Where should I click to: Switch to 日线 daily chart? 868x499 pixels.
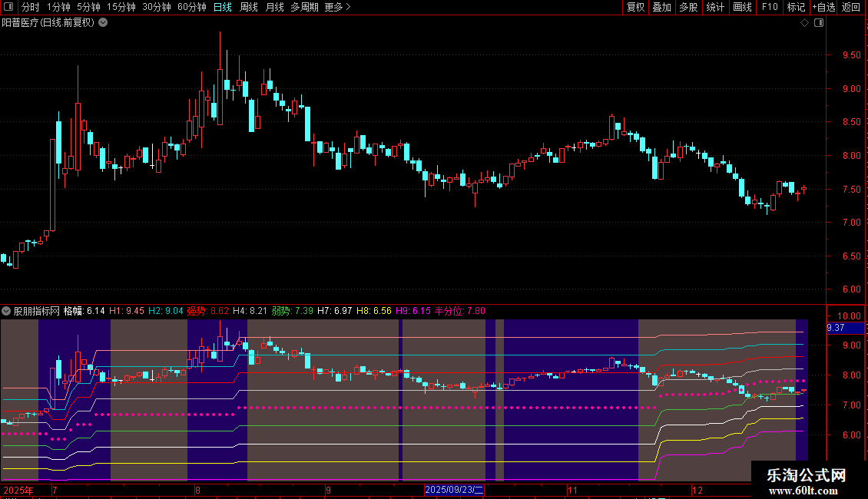coord(223,7)
